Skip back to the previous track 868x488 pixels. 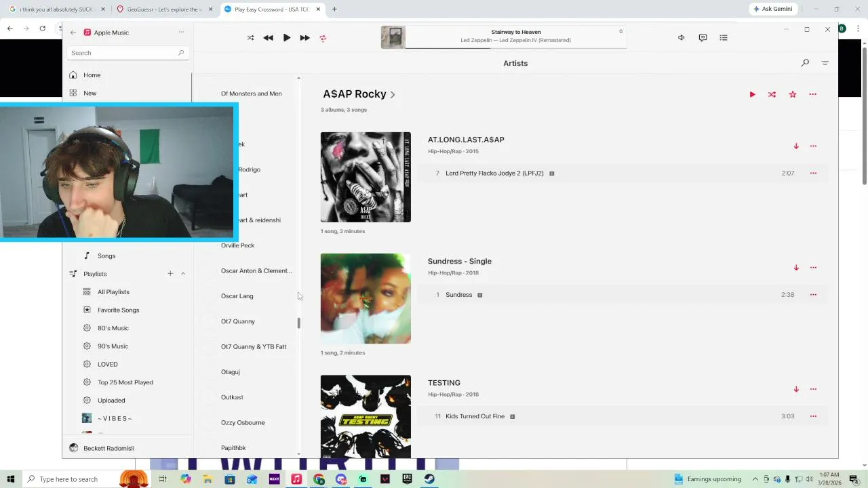pos(268,38)
